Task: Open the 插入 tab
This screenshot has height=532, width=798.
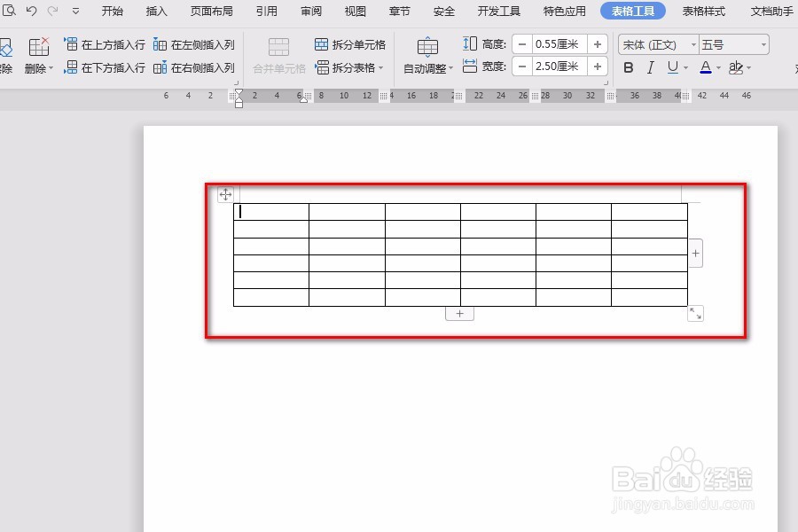Action: click(x=156, y=12)
